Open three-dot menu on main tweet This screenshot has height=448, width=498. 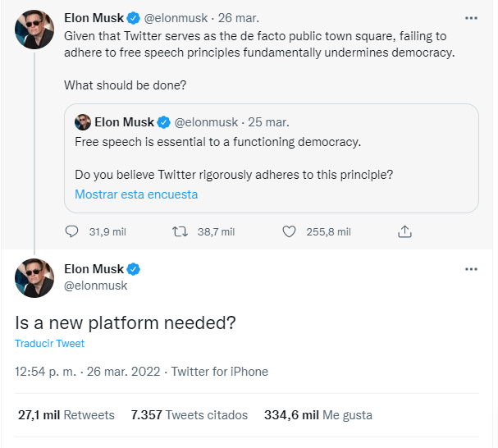(x=471, y=269)
